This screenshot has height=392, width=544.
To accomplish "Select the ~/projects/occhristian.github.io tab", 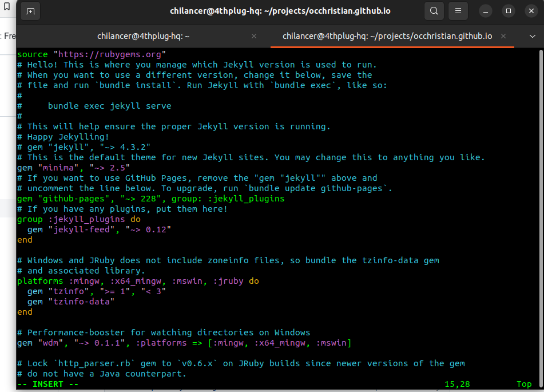I will [387, 36].
